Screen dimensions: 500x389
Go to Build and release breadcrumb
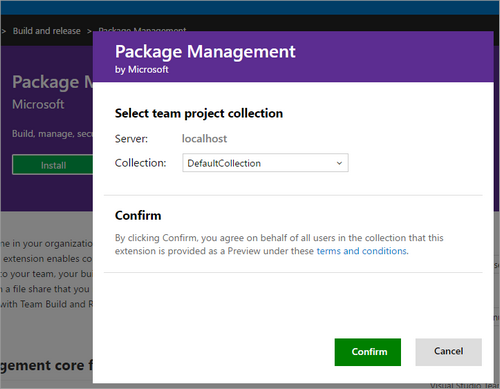pyautogui.click(x=47, y=31)
